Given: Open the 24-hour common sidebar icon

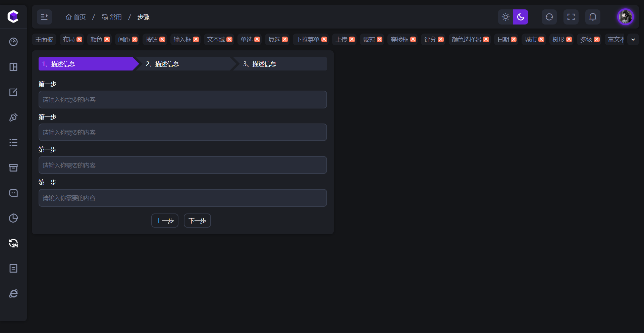Looking at the screenshot, I should tap(13, 243).
